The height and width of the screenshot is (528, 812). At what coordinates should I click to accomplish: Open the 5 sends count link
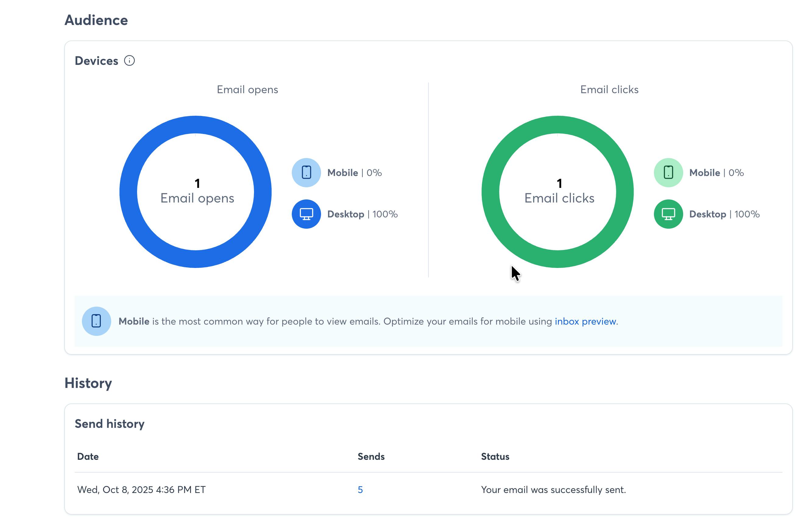pos(360,490)
